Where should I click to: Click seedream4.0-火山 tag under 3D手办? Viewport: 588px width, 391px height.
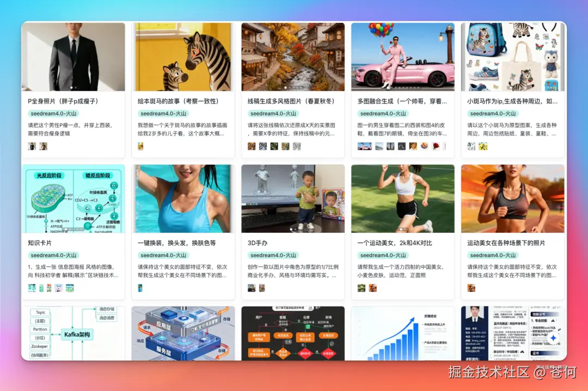273,256
